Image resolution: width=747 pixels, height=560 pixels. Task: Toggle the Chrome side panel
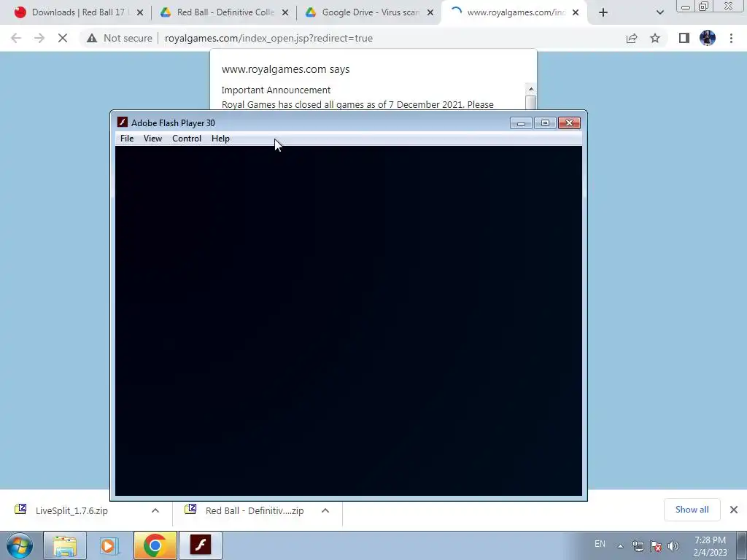[x=684, y=38]
